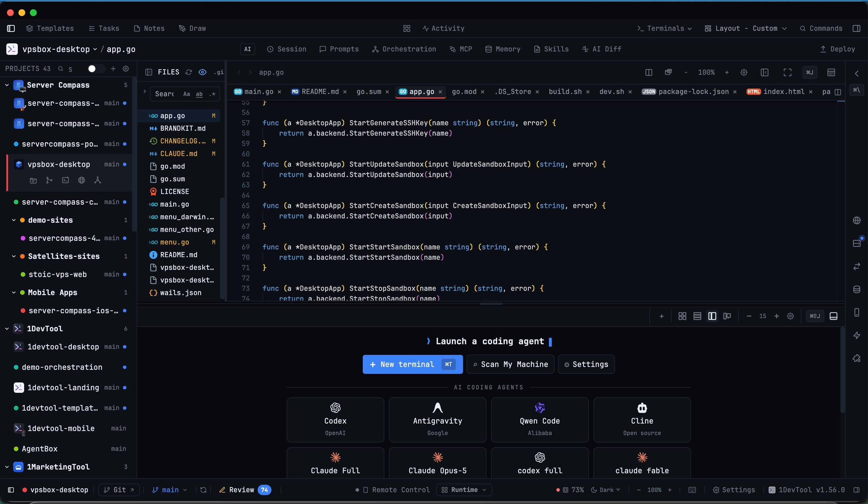Collapse the 1DevTool group

[x=7, y=329]
